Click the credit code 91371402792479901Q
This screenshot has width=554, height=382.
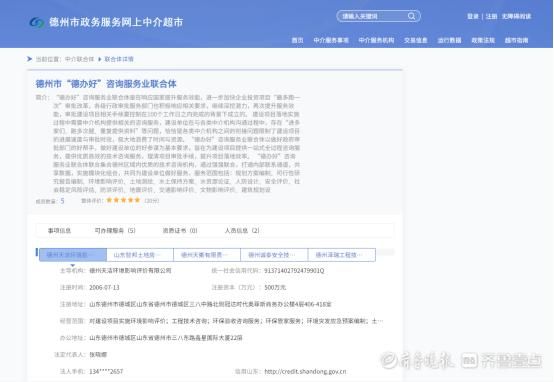point(294,271)
